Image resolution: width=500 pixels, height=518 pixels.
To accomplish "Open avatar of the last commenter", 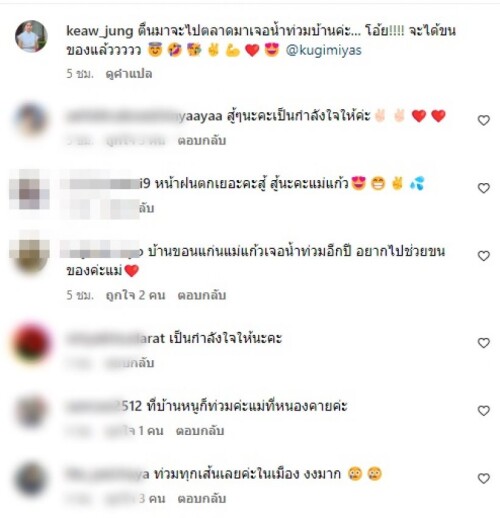I will coord(31,479).
